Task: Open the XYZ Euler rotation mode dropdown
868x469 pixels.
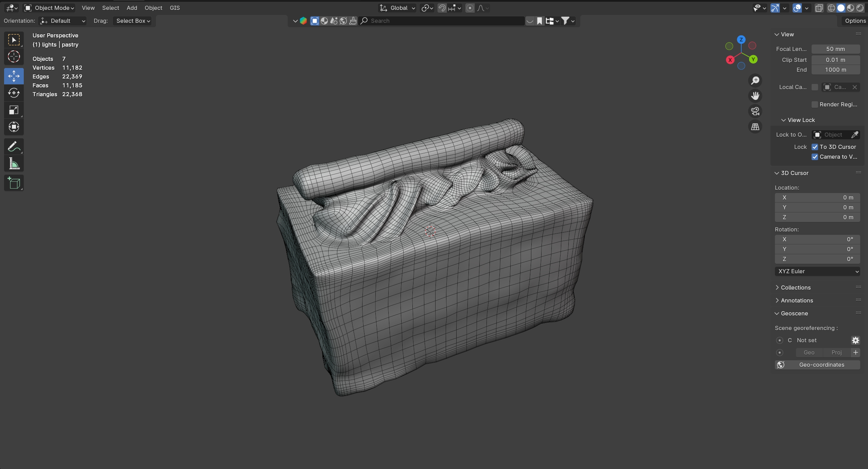Action: pos(817,271)
